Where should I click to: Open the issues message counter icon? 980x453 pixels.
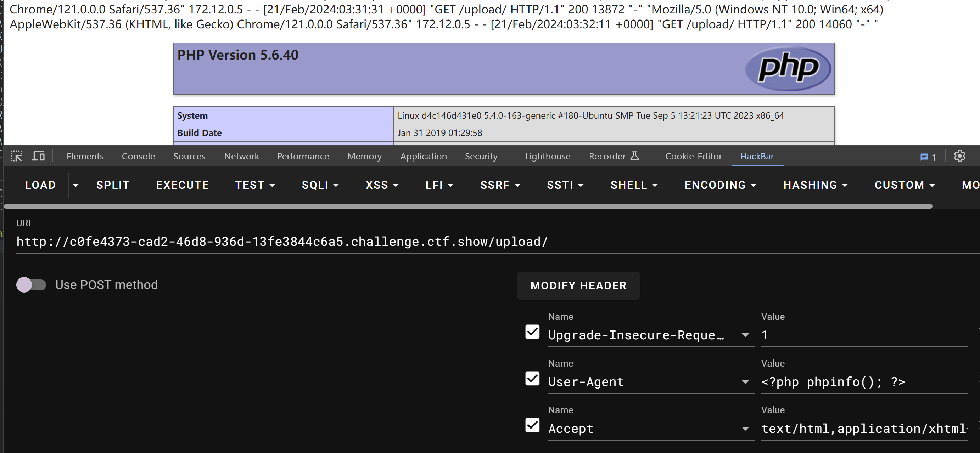pos(928,157)
